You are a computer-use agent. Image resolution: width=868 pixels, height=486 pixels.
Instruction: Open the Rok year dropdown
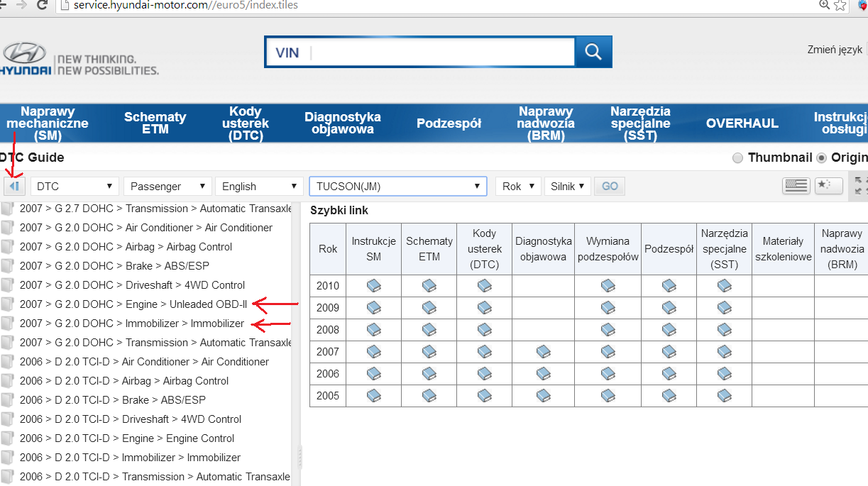point(518,186)
